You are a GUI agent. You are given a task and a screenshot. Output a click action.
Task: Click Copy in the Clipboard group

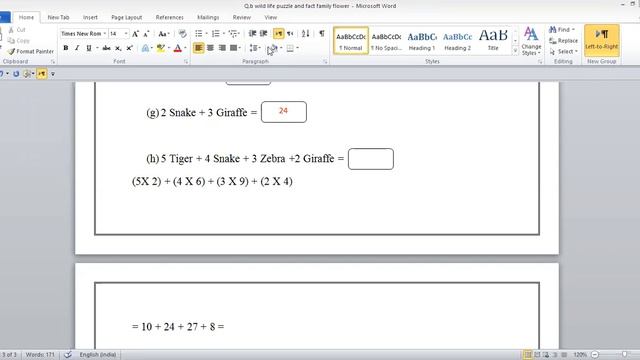(x=19, y=40)
